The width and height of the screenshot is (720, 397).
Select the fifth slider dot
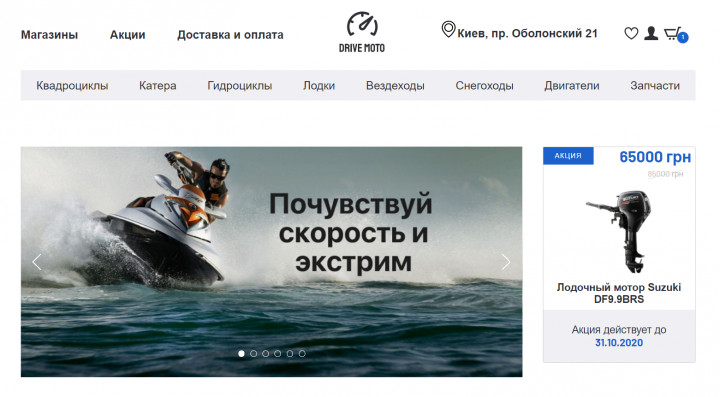(290, 353)
